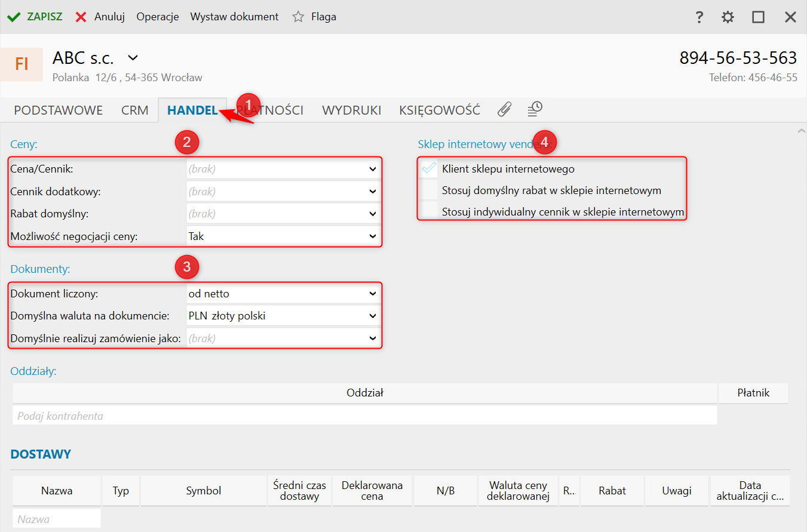
Task: Open the Dokument liczony dropdown
Action: (x=373, y=294)
